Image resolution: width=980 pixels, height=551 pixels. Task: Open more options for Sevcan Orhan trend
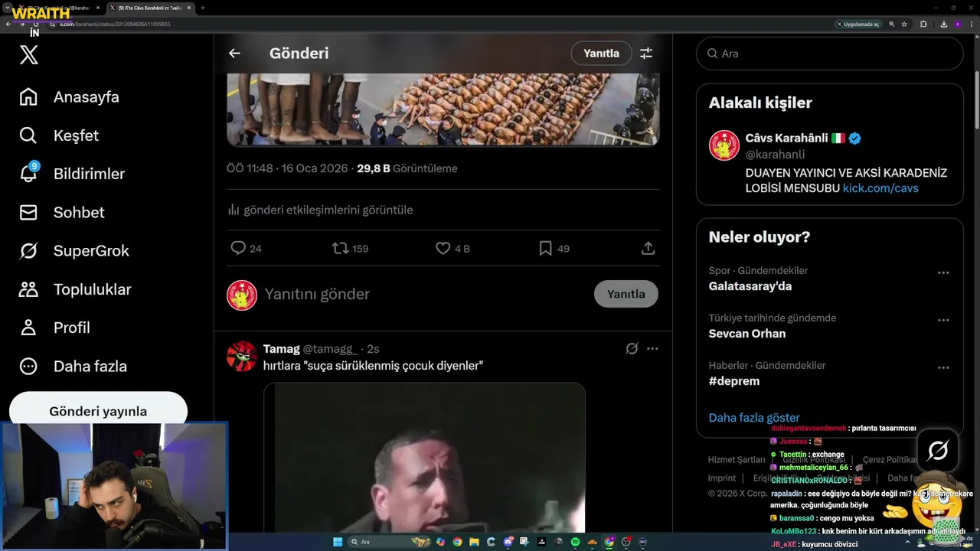943,321
